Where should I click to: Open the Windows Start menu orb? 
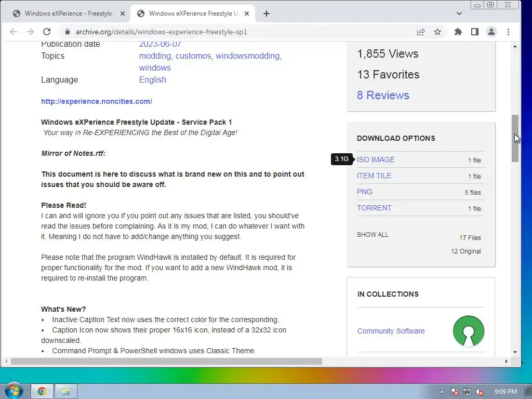click(14, 391)
